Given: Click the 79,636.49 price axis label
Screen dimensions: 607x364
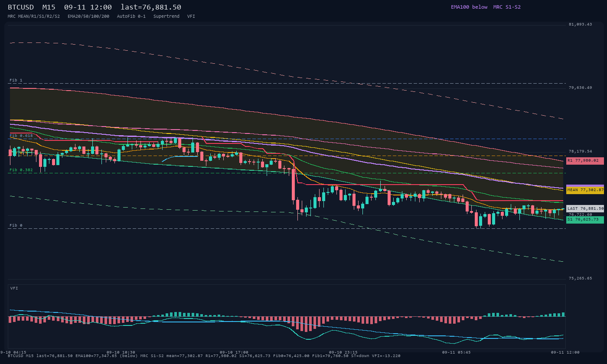Looking at the screenshot, I should coord(580,88).
